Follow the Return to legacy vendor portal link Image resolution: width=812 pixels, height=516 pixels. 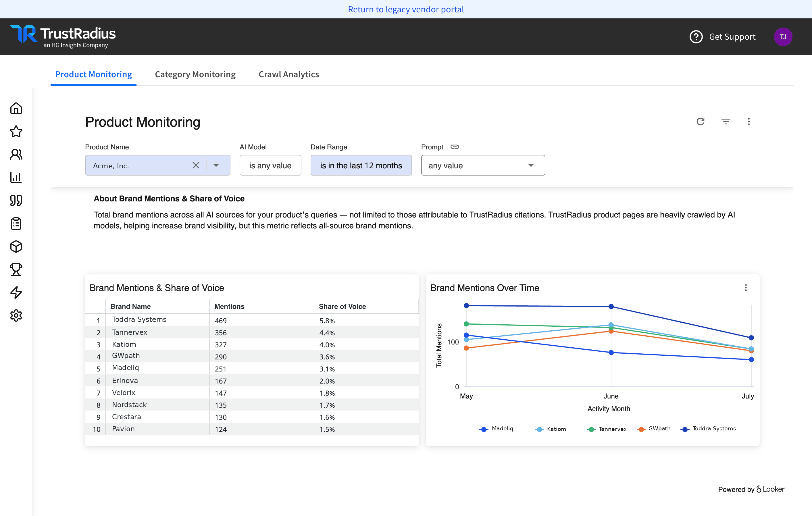pyautogui.click(x=406, y=9)
